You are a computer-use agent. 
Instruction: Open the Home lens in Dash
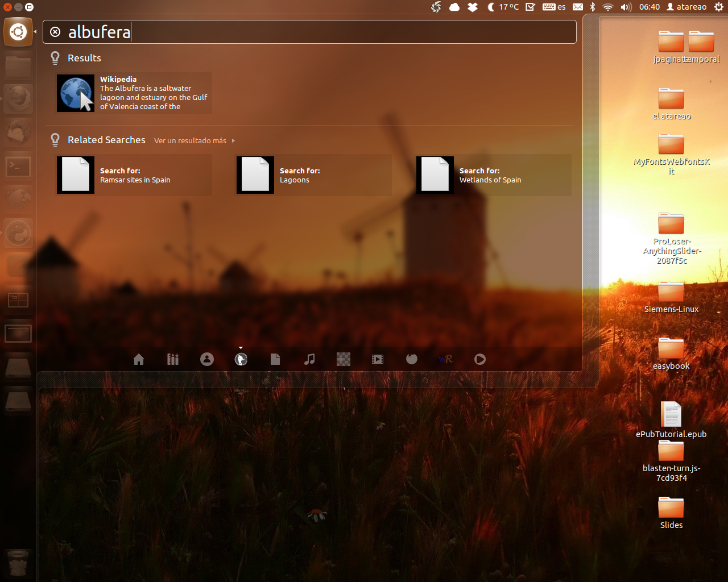click(x=139, y=359)
